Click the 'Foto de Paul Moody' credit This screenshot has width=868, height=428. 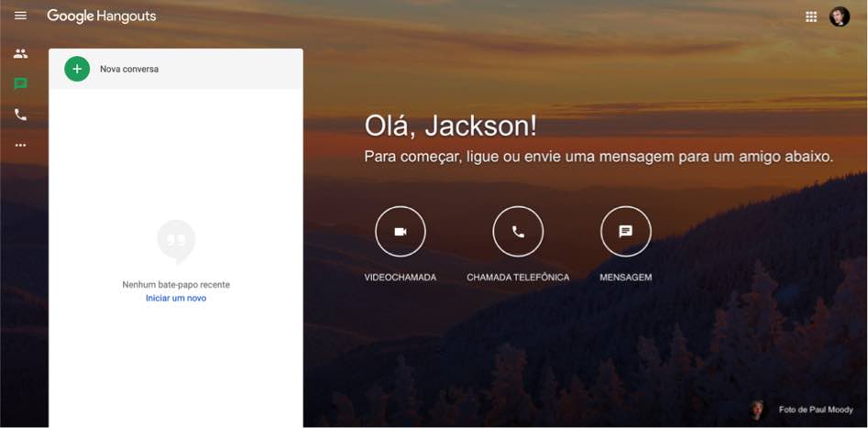(x=816, y=410)
